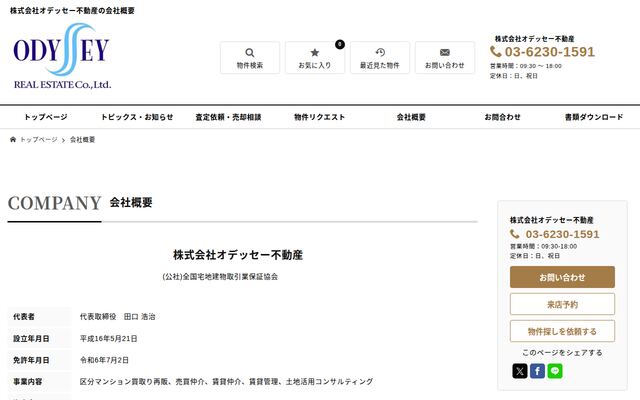Click the breadcrumb home icon
Screen dimensions: 640x400
13,140
